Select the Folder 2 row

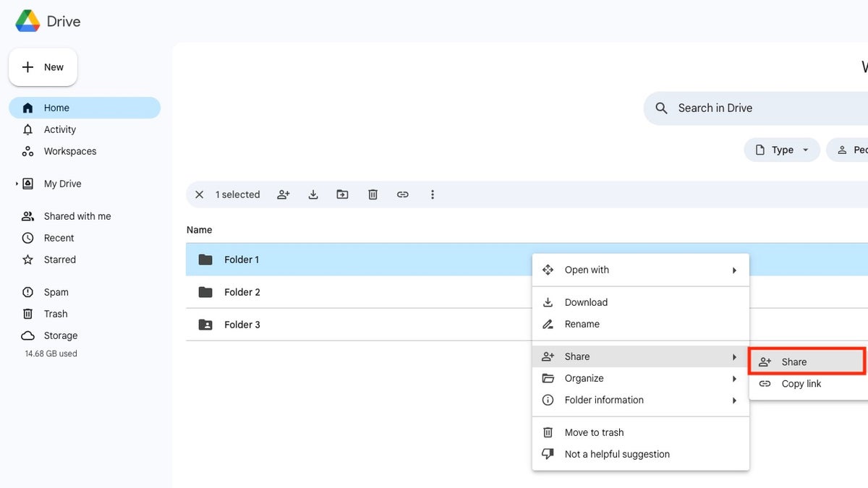point(527,292)
